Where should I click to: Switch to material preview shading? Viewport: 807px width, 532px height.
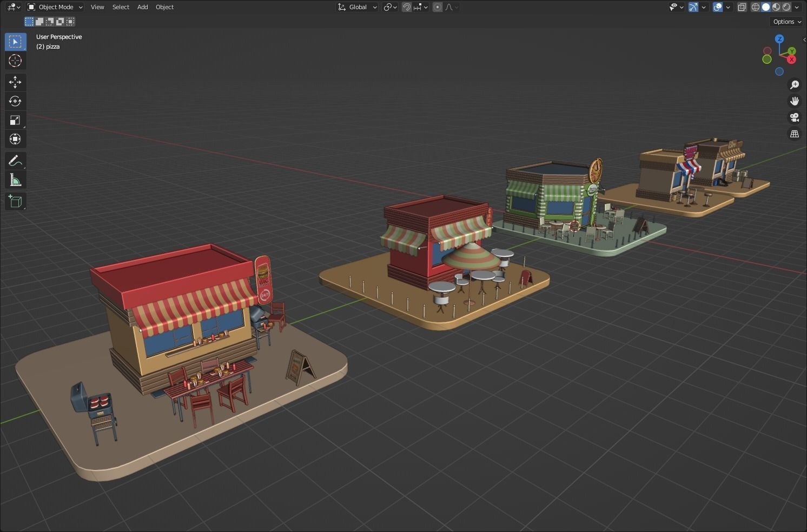coord(776,7)
